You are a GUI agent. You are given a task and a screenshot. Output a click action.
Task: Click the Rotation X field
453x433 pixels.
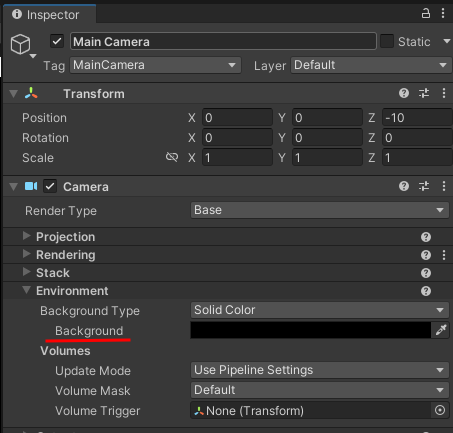click(237, 138)
